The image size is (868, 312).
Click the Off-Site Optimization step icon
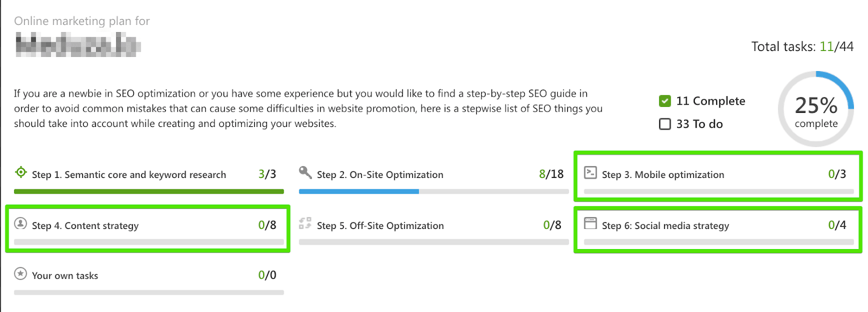305,224
